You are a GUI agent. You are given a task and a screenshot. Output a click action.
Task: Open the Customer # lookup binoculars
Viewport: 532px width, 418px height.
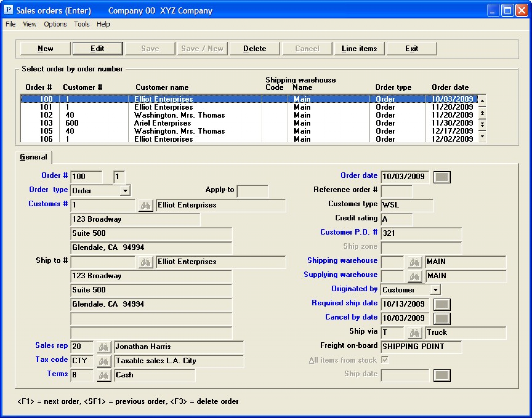coord(145,205)
